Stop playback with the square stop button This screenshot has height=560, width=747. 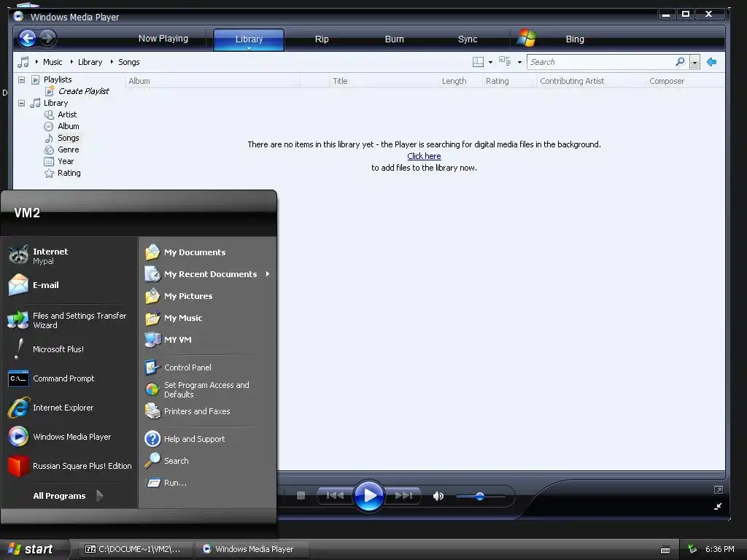coord(301,496)
